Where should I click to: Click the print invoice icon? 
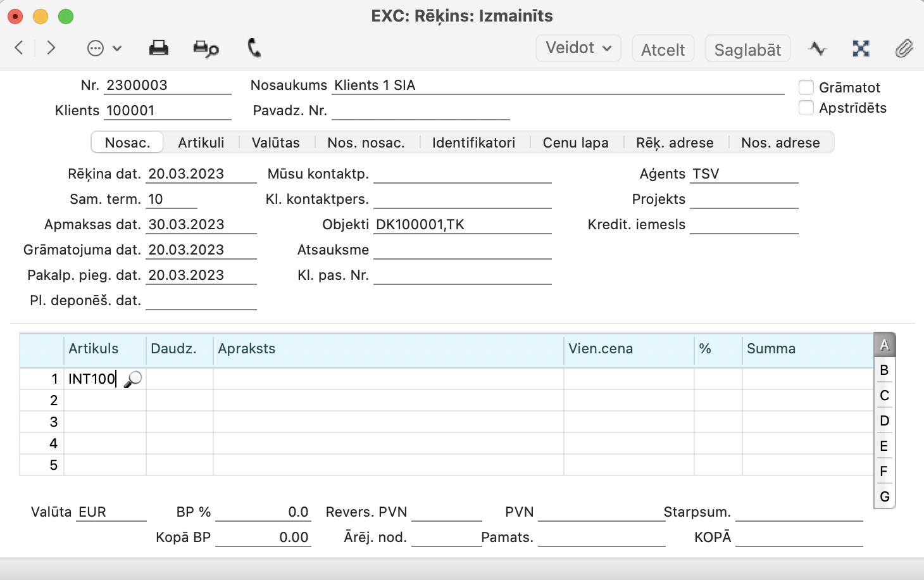pyautogui.click(x=158, y=48)
